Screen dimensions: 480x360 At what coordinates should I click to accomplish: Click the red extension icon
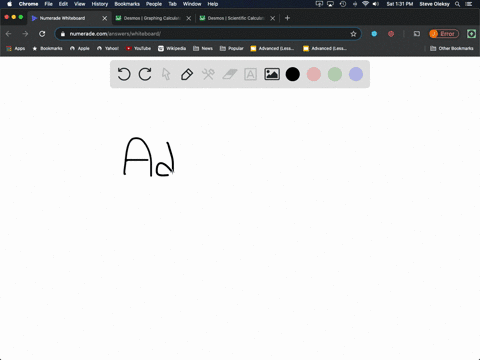(391, 34)
